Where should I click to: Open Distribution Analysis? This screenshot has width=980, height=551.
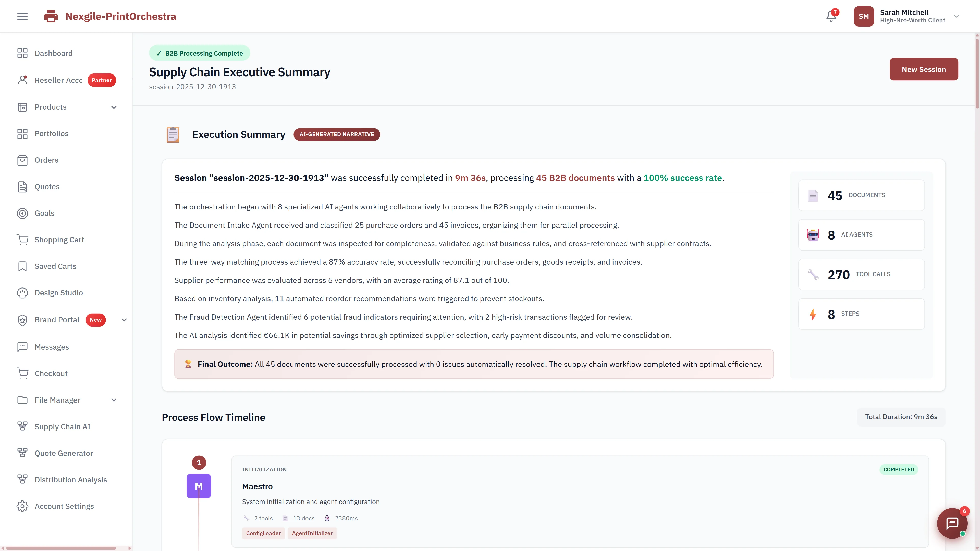(x=71, y=480)
